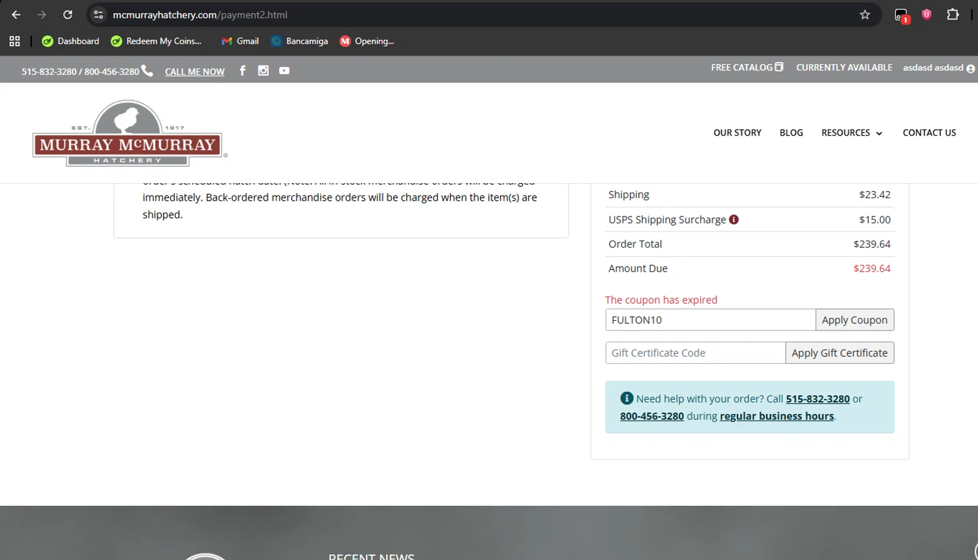This screenshot has height=560, width=978.
Task: Click the header phone numbers 515-832-3280 / 800-456-3280
Action: tap(80, 72)
